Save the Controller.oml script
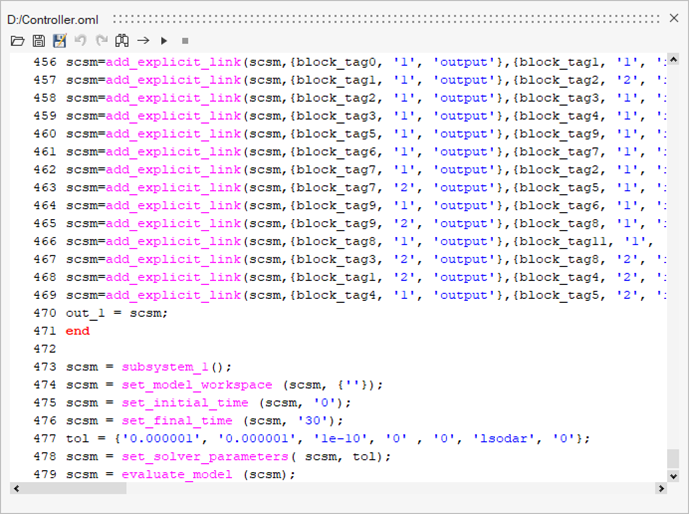The image size is (689, 514). point(39,41)
